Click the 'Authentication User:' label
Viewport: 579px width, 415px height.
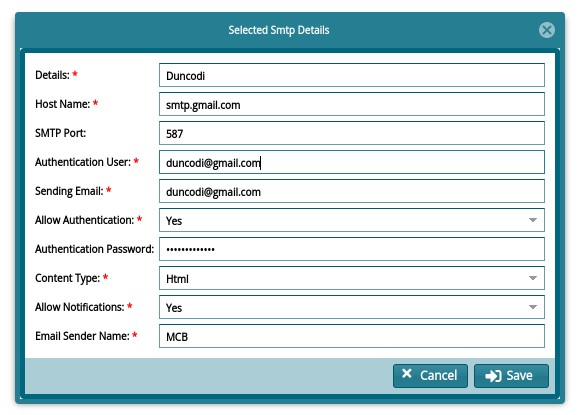coord(83,162)
